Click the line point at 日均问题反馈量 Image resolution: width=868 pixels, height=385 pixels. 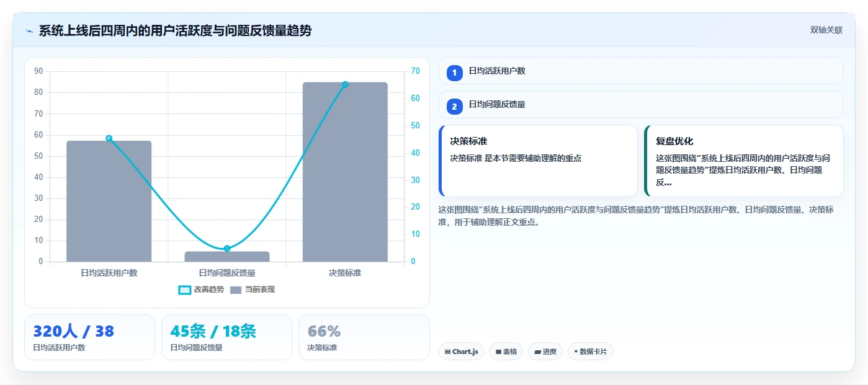(x=227, y=249)
